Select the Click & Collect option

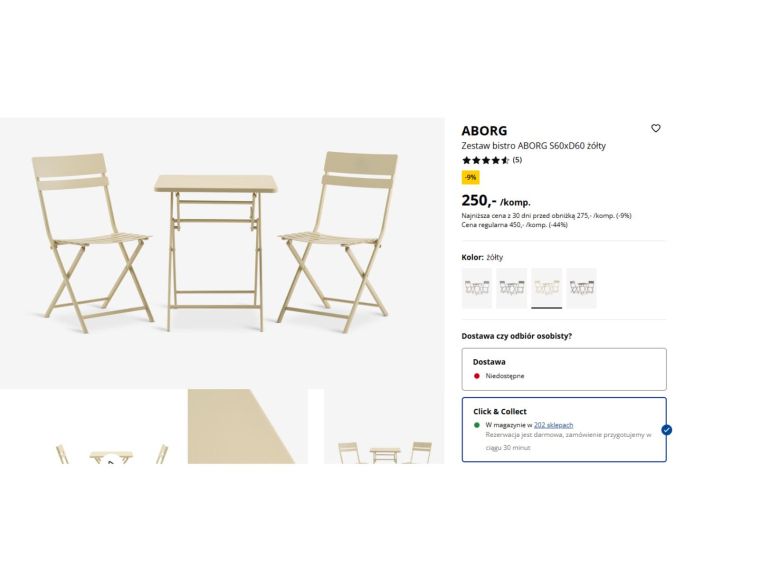click(x=564, y=429)
